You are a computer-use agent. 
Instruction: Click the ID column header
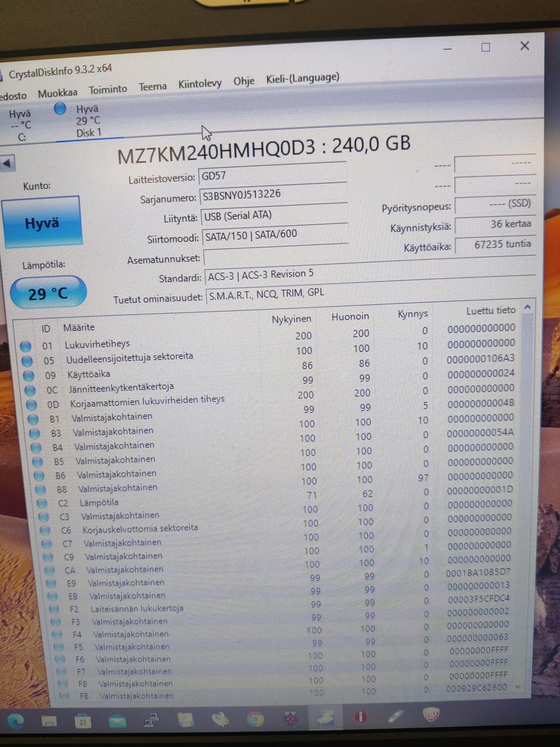tap(46, 329)
